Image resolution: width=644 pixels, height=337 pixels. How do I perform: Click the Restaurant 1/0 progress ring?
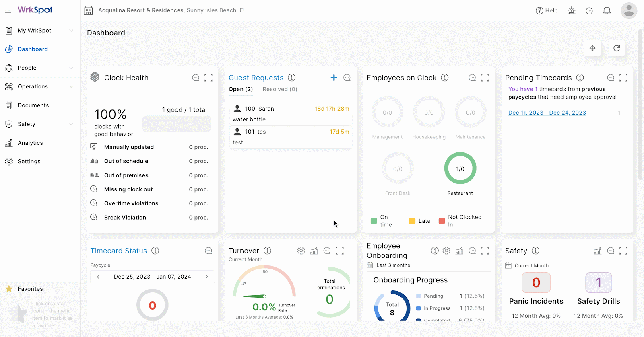(x=460, y=168)
